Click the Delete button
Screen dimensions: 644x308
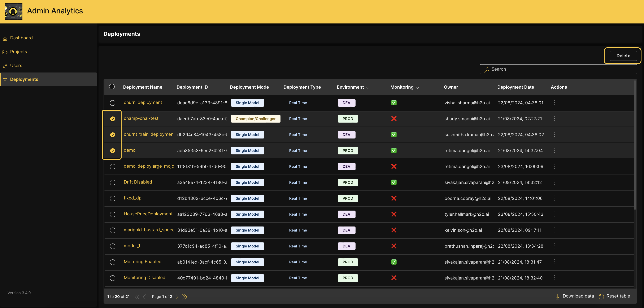pyautogui.click(x=623, y=56)
